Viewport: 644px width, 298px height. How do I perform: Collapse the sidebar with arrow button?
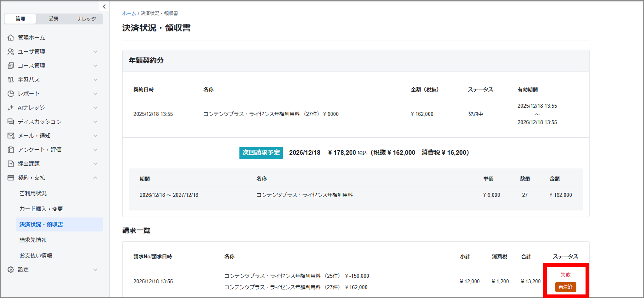point(104,7)
